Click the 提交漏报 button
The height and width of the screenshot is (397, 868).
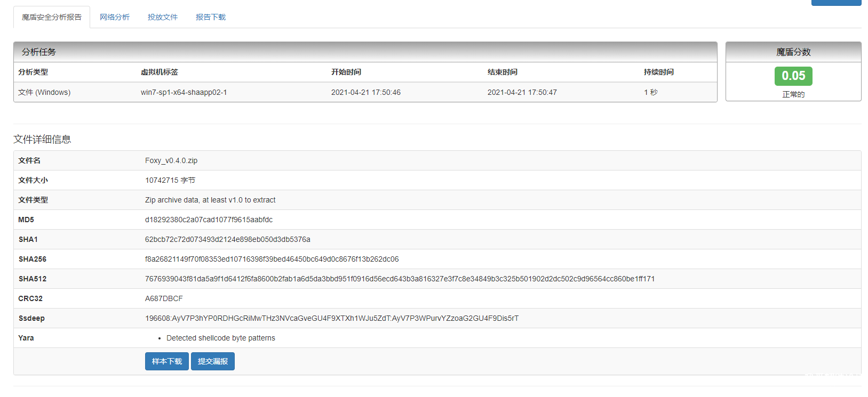tap(212, 361)
